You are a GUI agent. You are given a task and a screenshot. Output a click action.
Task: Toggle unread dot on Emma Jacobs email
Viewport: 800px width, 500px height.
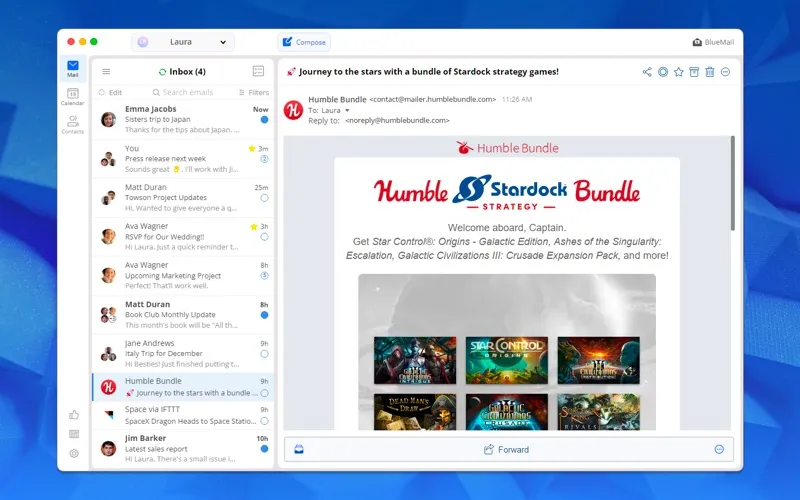click(x=264, y=119)
